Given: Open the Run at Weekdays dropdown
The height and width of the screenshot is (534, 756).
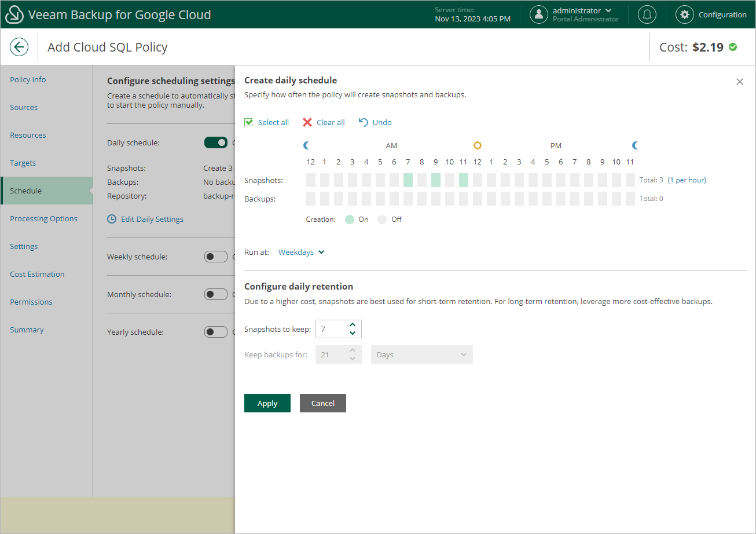Looking at the screenshot, I should (x=302, y=252).
